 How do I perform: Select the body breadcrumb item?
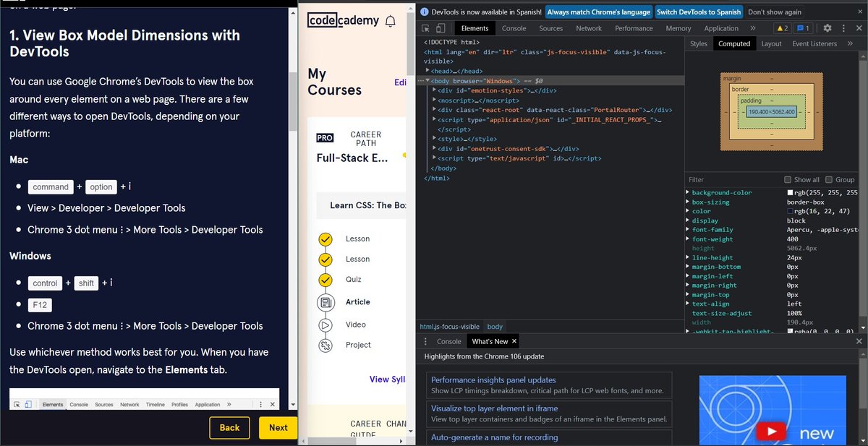click(x=495, y=327)
